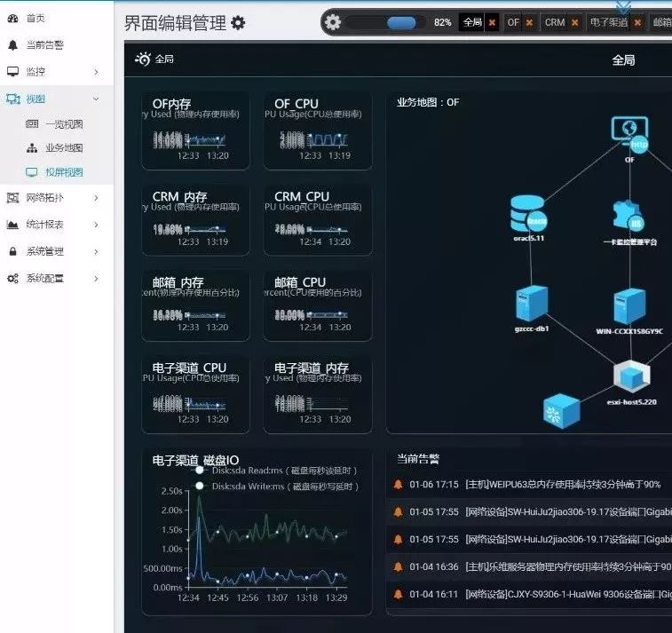Viewport: 672px width, 633px height.
Task: Select the OF web node in business map
Action: coord(629,134)
